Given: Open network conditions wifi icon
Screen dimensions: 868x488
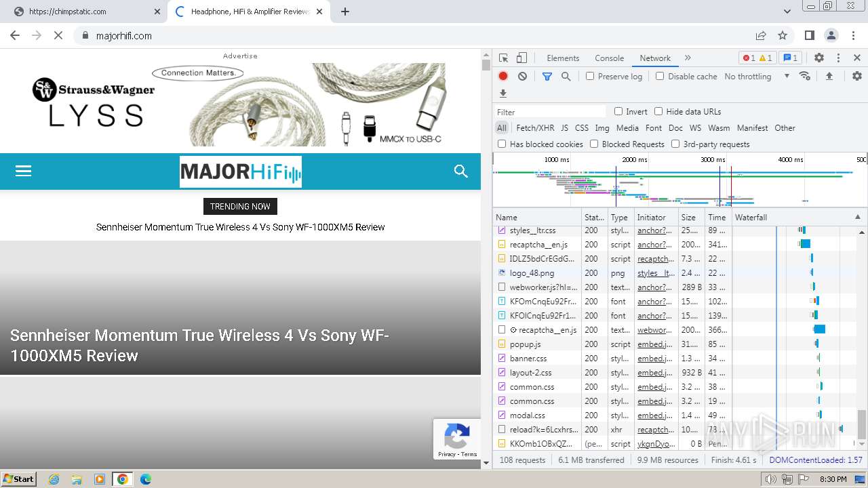Looking at the screenshot, I should click(x=805, y=76).
